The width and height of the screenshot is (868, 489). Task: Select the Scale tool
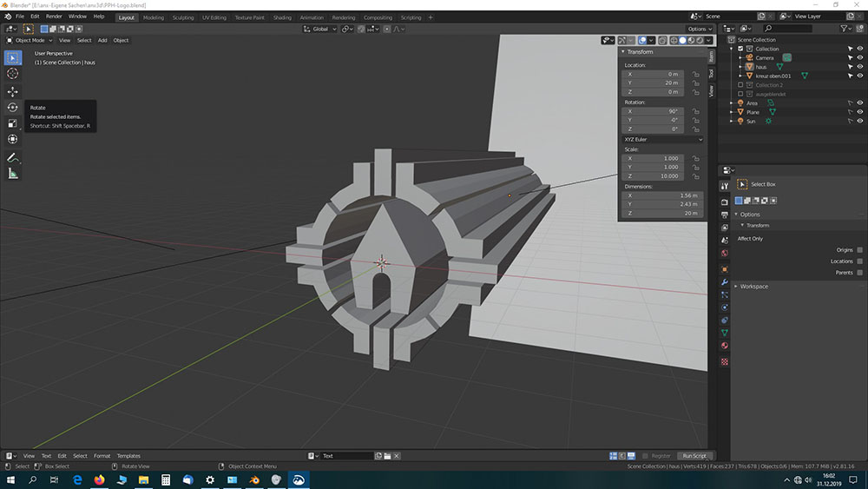(x=12, y=123)
